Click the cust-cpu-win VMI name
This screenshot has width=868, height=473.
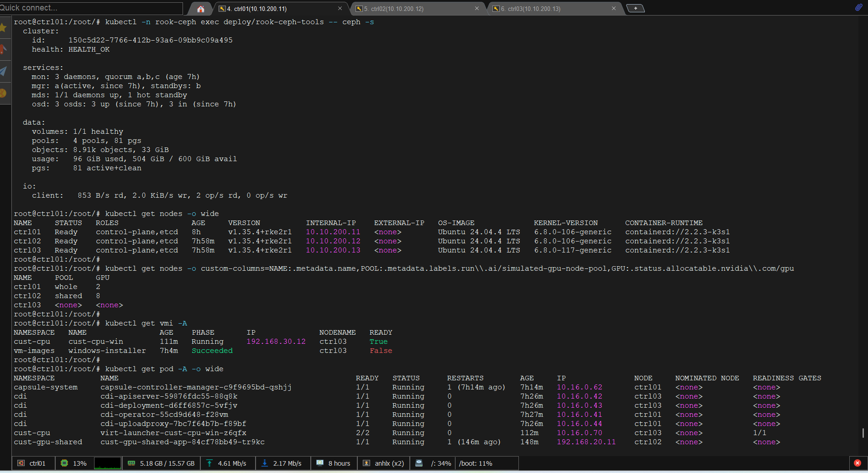(x=96, y=342)
